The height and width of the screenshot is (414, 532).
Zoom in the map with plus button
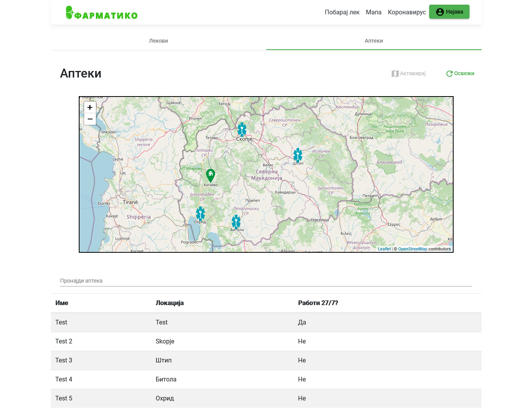click(90, 108)
